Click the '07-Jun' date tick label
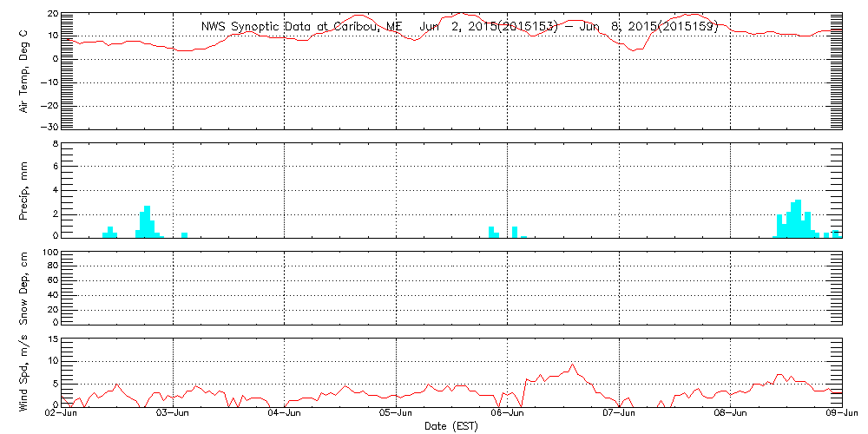868x434 pixels. (x=618, y=415)
